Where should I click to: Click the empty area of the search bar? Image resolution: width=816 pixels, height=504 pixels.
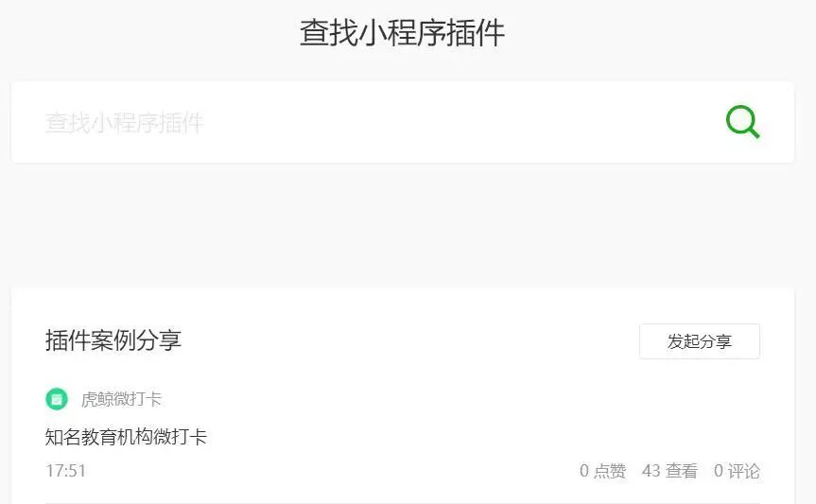(458, 122)
